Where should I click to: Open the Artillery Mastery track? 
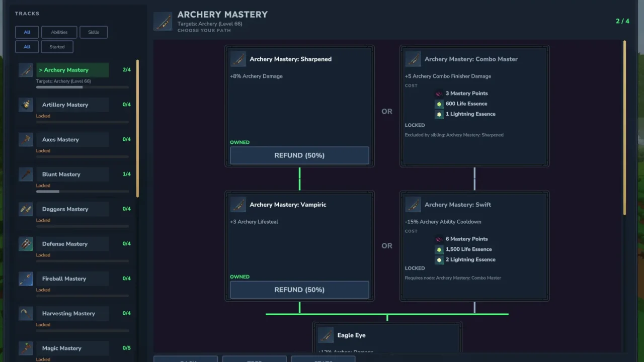click(x=72, y=105)
